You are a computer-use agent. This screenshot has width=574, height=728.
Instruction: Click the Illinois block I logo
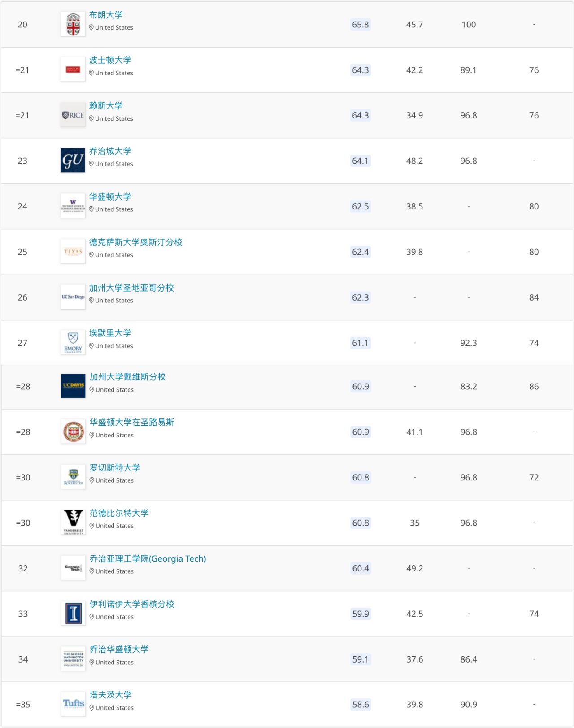coord(73,613)
